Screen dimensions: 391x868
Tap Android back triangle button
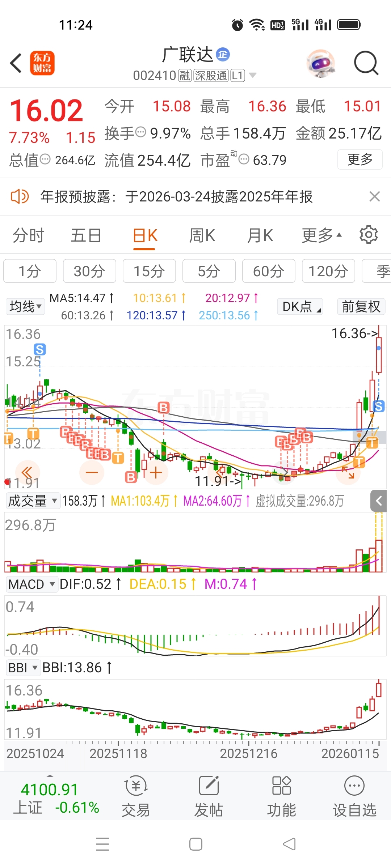pos(289,844)
